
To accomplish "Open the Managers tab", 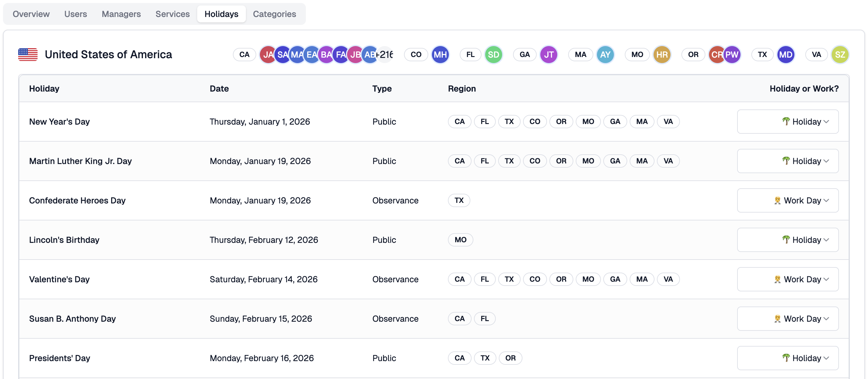I will click(121, 14).
